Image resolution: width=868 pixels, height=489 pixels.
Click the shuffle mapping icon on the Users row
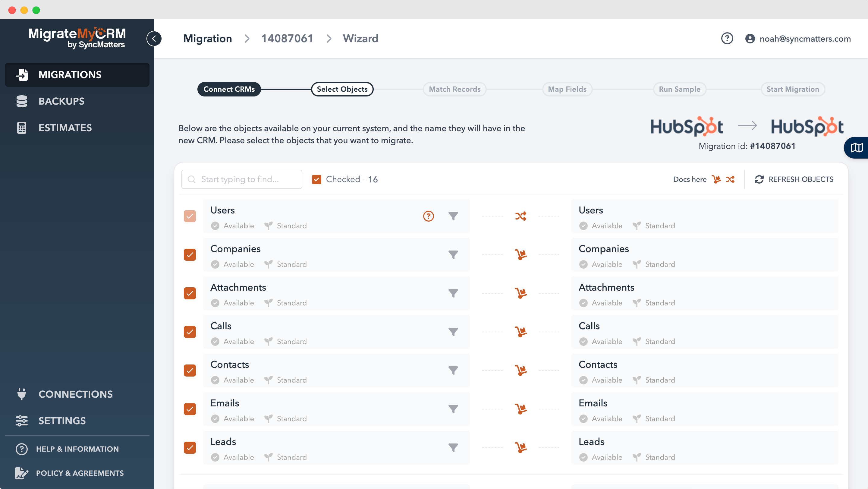(x=521, y=216)
